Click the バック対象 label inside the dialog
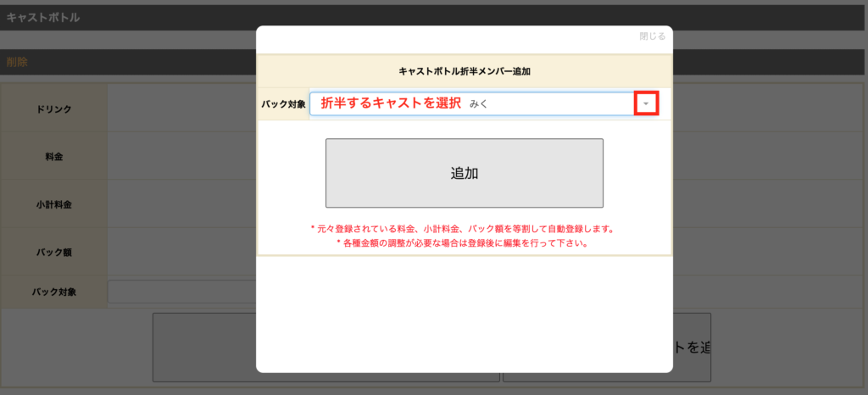868x395 pixels. pos(283,103)
